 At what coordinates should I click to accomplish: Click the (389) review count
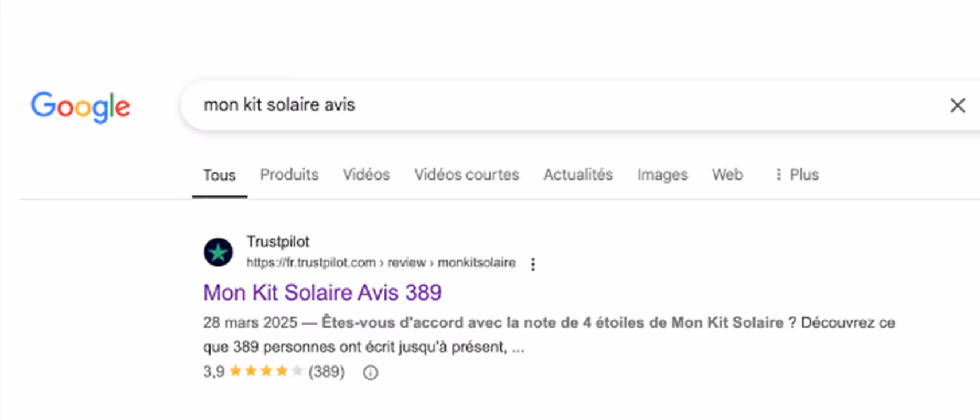326,372
